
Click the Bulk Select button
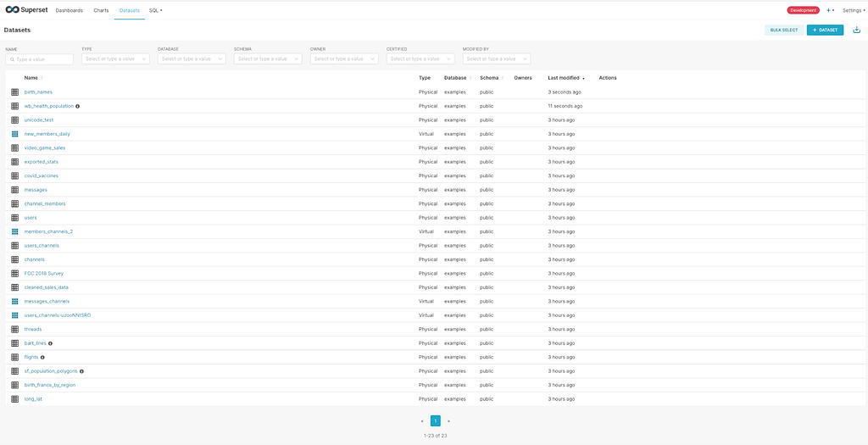click(784, 30)
